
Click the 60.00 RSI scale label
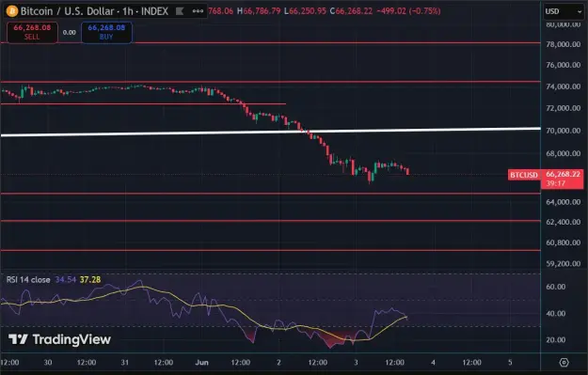[x=555, y=287]
